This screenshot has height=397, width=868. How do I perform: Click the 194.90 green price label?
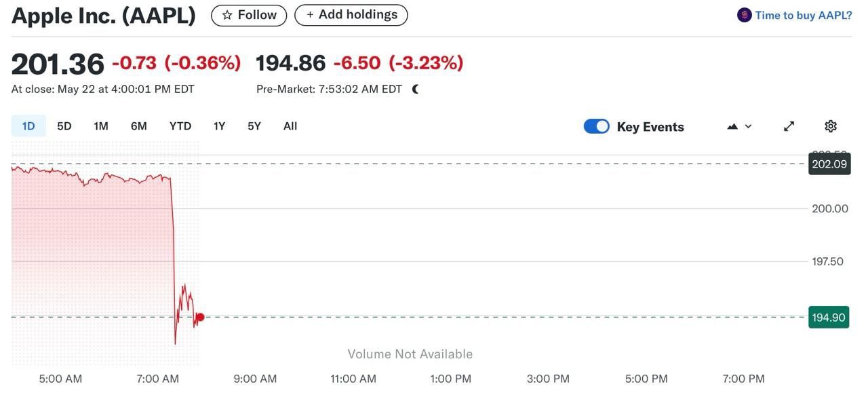click(x=828, y=317)
